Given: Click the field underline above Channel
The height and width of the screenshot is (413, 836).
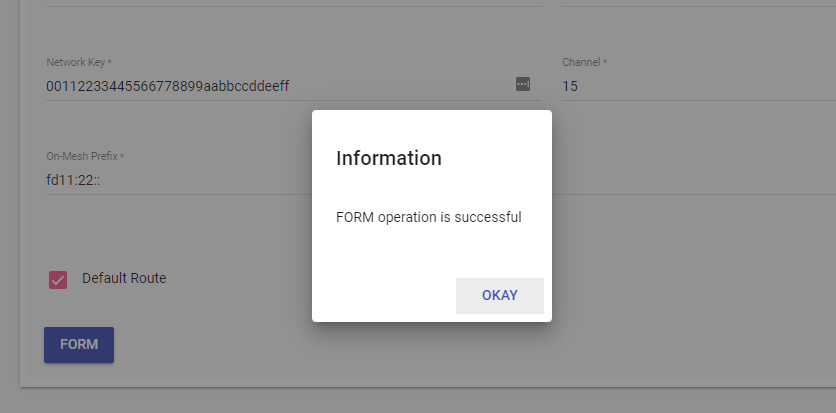Looking at the screenshot, I should tap(698, 6).
